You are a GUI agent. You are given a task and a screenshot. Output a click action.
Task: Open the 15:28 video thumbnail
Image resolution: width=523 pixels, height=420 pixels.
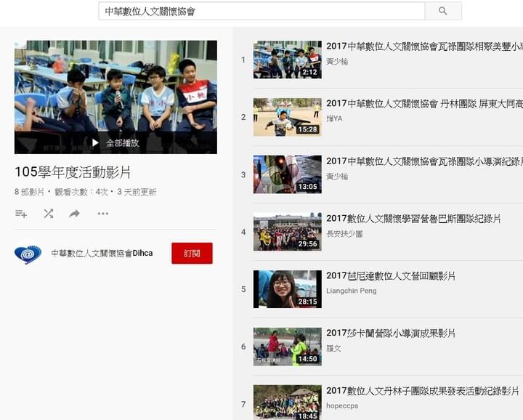tap(288, 117)
